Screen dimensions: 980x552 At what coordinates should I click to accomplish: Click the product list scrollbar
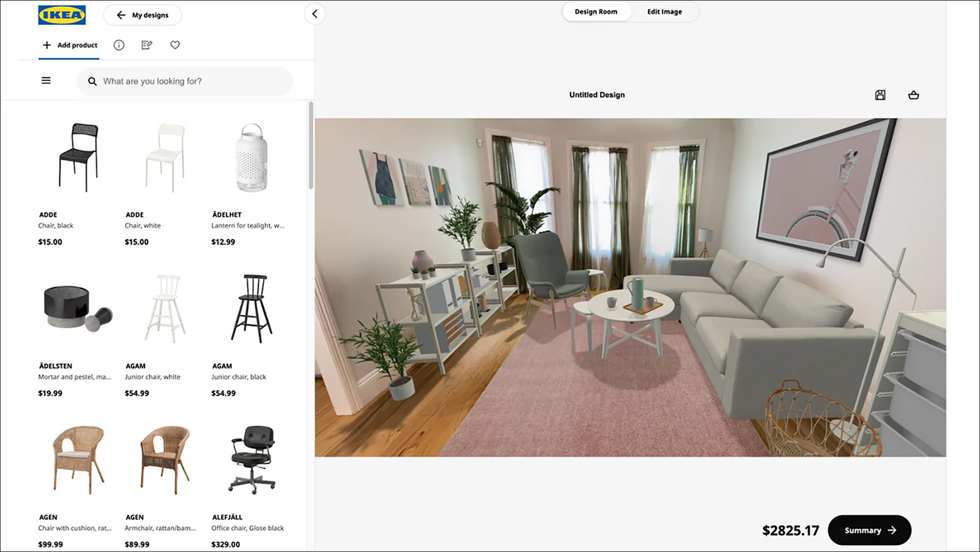(311, 146)
